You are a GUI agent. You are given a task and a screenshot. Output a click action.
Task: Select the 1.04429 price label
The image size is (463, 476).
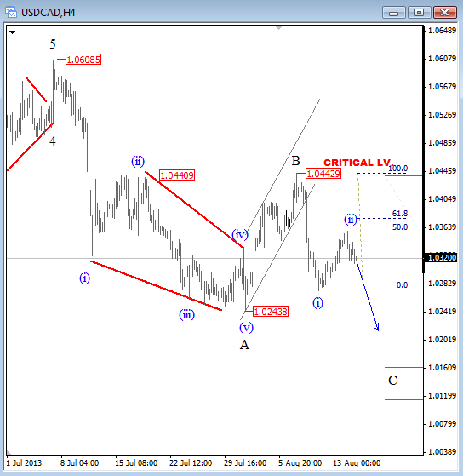coord(323,174)
